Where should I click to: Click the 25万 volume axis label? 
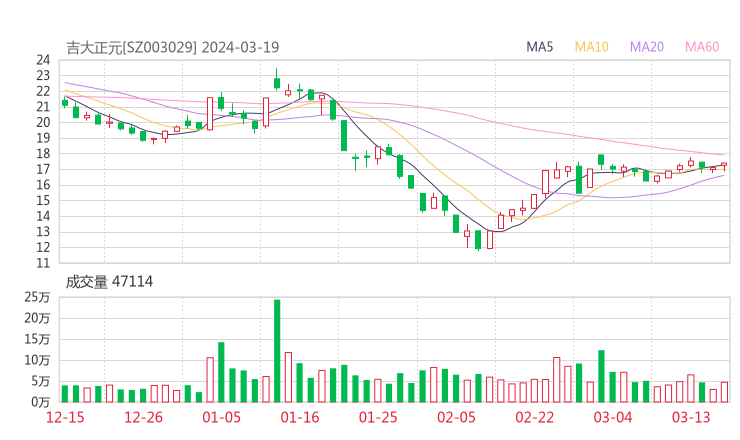[x=37, y=297]
